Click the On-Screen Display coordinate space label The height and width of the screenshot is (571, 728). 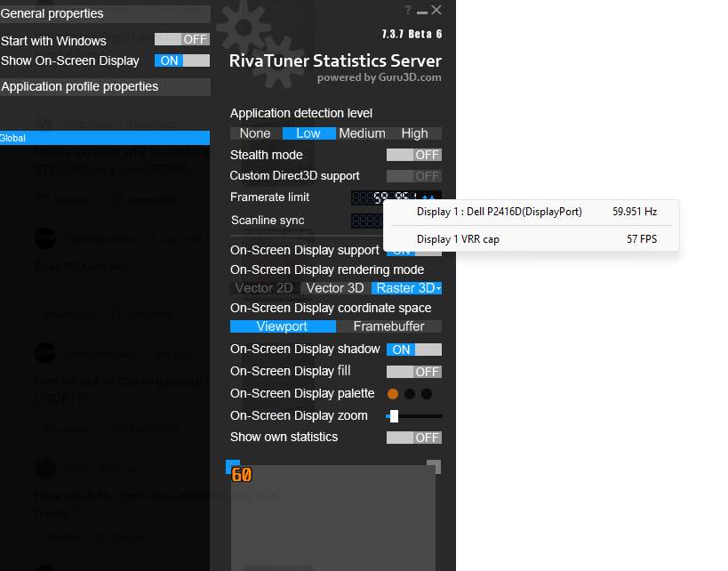pyautogui.click(x=331, y=308)
